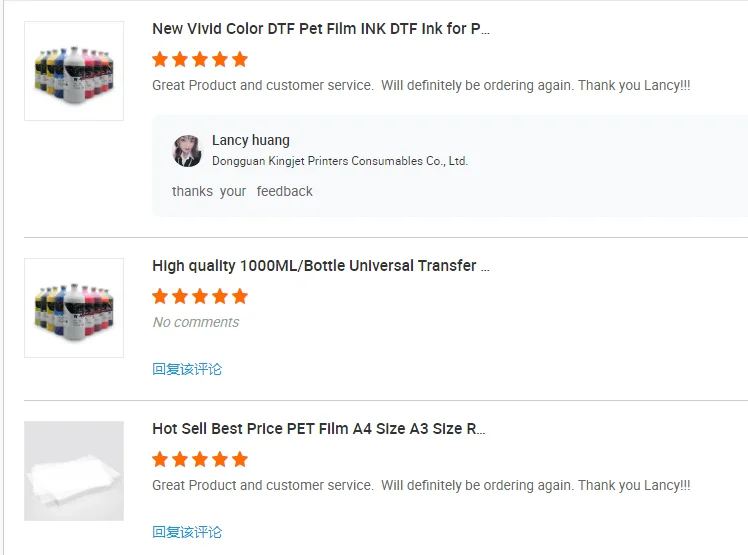Open the New Vivid Color DTF ink thumbnail

pos(74,71)
